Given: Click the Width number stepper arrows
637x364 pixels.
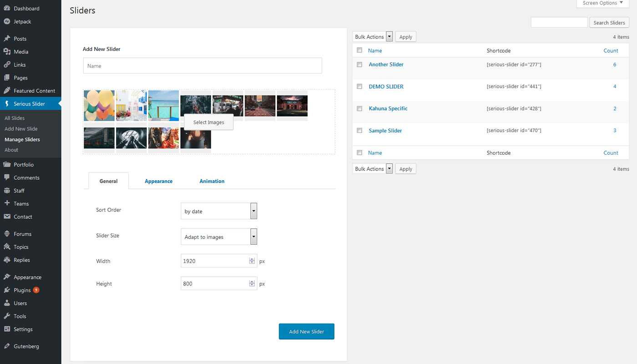Looking at the screenshot, I should (x=252, y=261).
